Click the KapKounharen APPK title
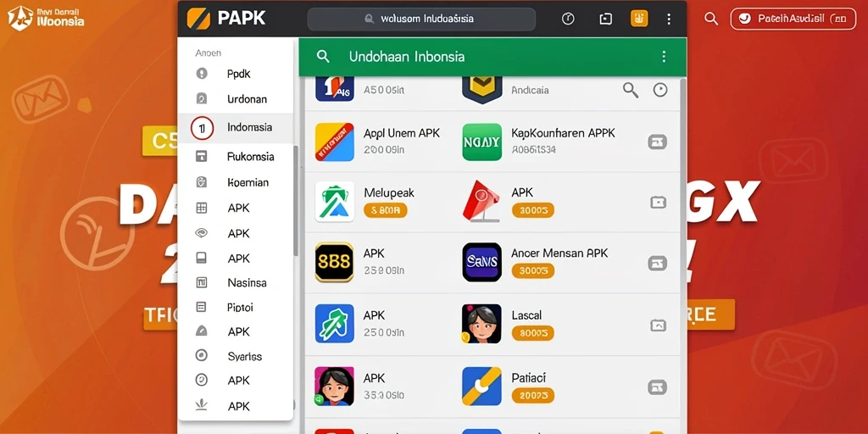The height and width of the screenshot is (434, 868). (x=563, y=133)
